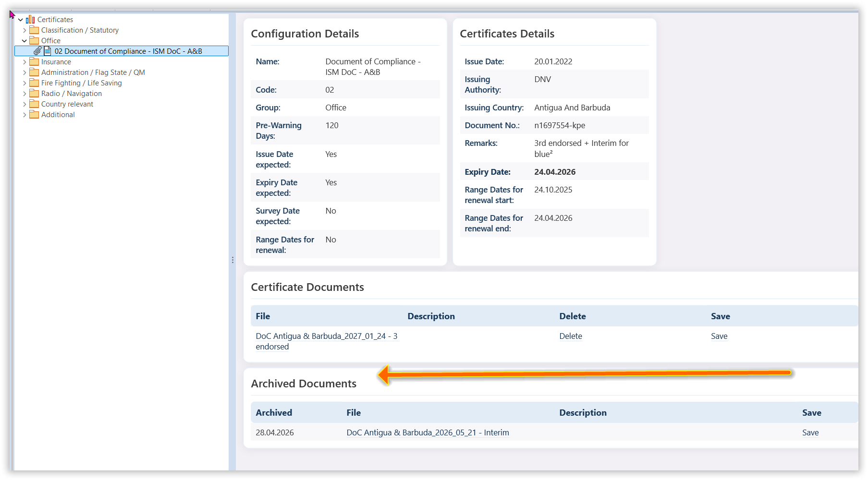Collapse the Office folder

[24, 41]
